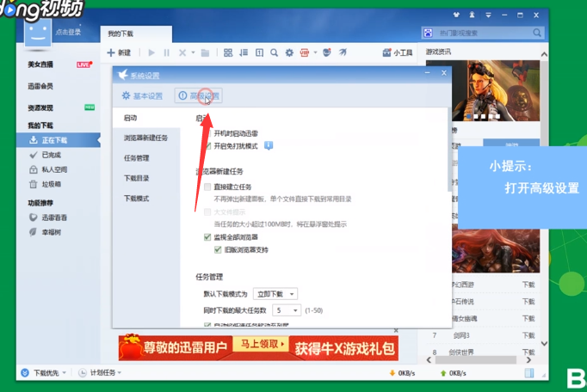
Task: Click 点击登录 to log in
Action: point(68,32)
